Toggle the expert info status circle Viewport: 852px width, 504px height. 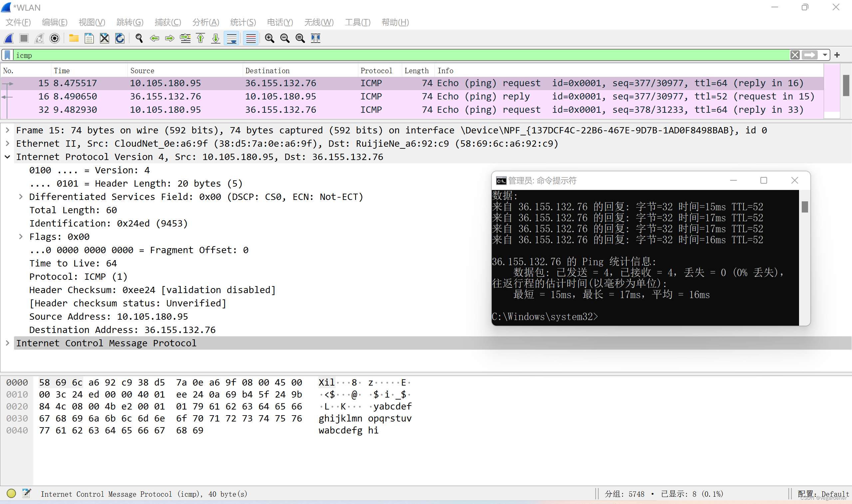point(11,493)
